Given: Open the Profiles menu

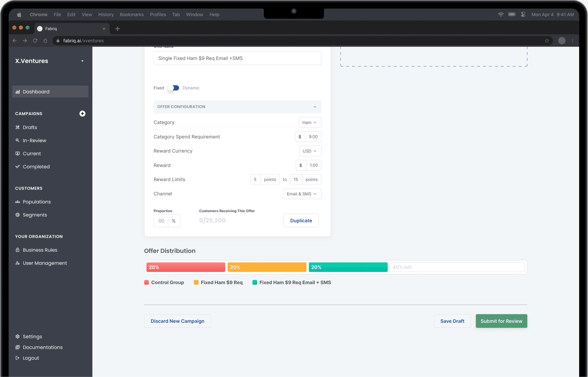Looking at the screenshot, I should pos(158,15).
